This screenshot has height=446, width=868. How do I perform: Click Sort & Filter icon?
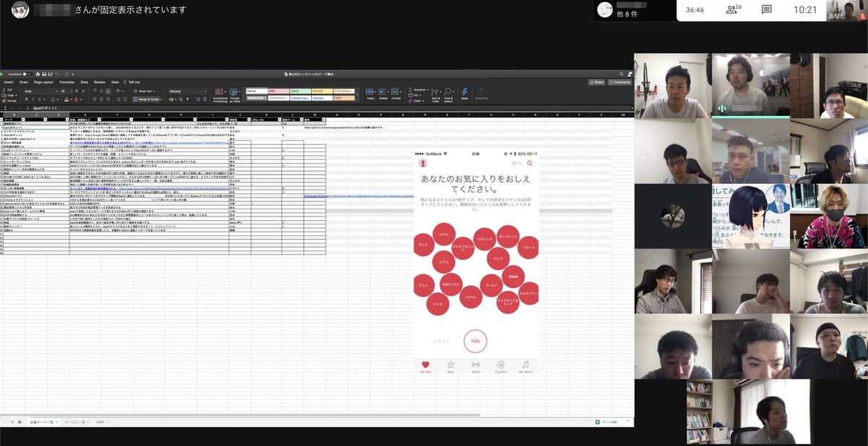coord(435,96)
